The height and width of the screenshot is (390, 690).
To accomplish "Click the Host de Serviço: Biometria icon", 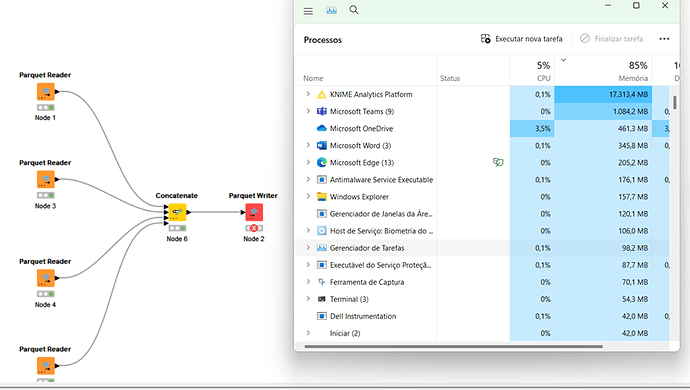I will tap(322, 231).
